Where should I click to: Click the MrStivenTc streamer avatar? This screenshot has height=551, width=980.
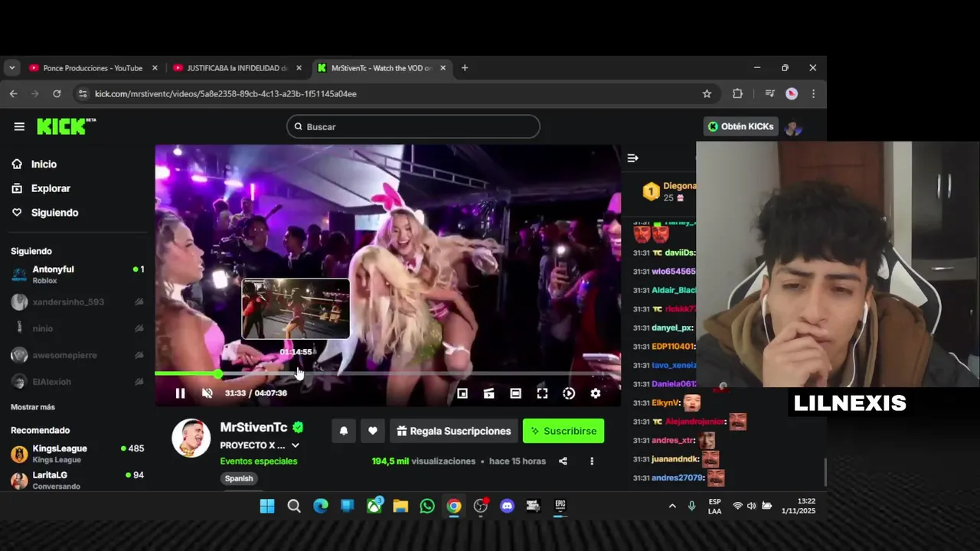(x=191, y=439)
